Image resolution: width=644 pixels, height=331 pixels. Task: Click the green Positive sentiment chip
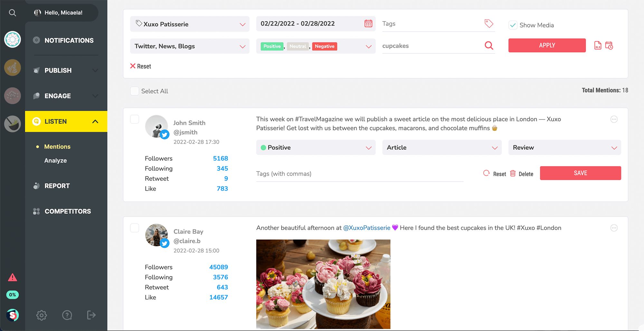tap(272, 46)
